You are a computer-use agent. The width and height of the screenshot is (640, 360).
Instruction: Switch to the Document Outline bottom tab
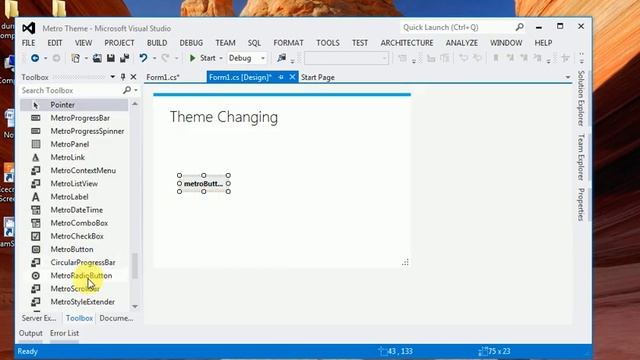pos(116,318)
